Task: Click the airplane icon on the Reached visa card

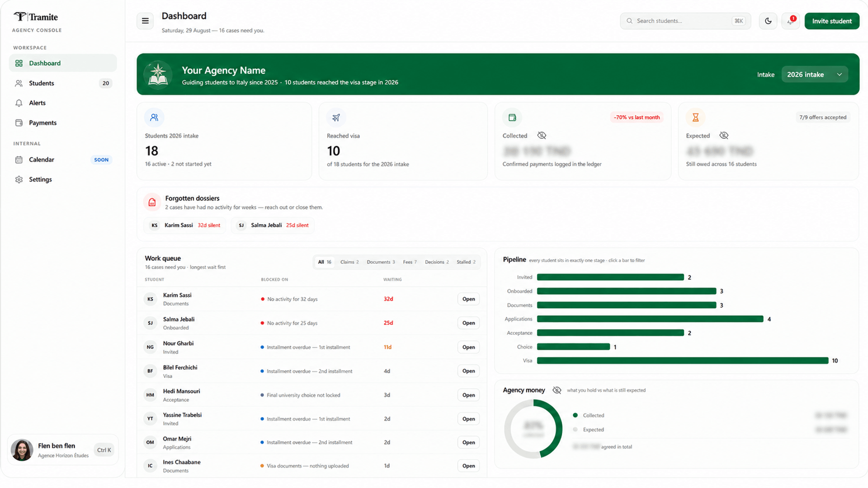Action: tap(336, 117)
